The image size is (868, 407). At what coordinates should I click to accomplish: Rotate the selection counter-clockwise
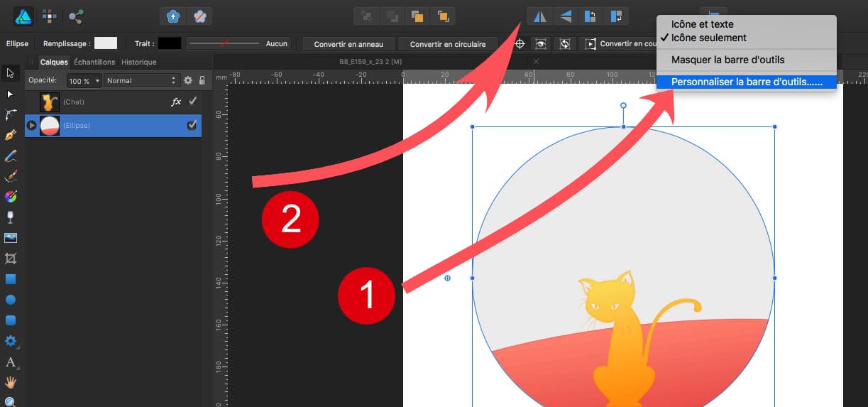coord(590,16)
